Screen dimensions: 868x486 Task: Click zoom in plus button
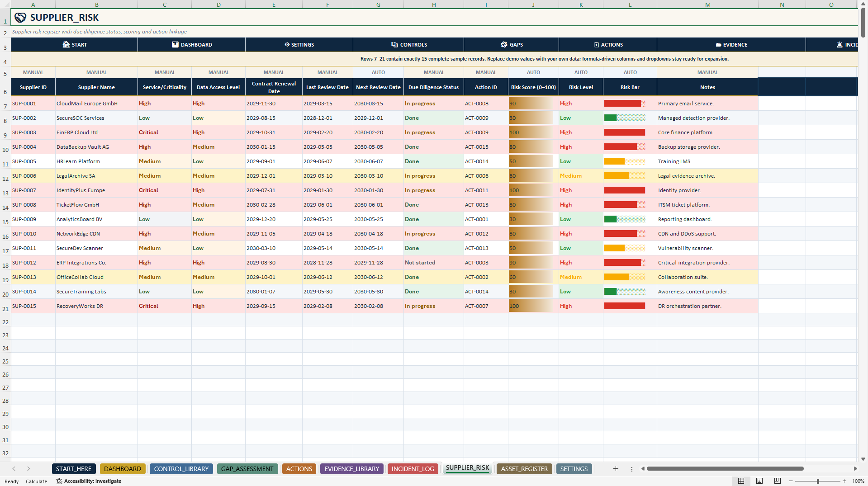[844, 481]
